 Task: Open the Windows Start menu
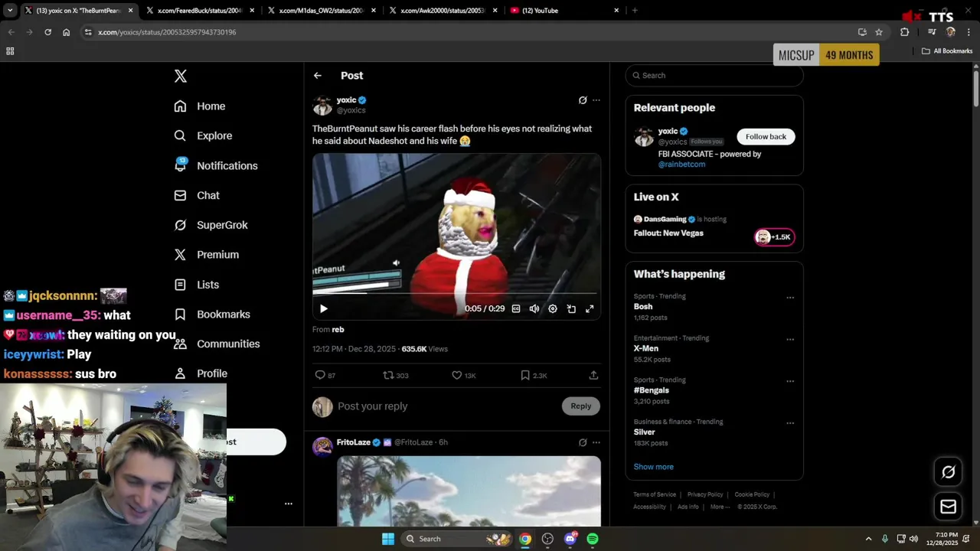(x=388, y=539)
